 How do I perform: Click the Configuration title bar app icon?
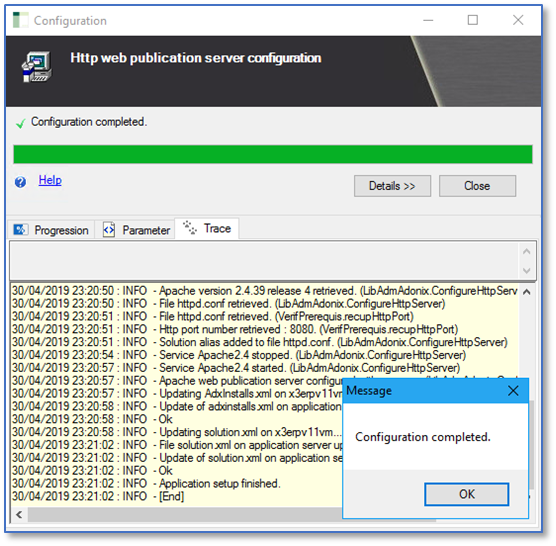[x=20, y=20]
